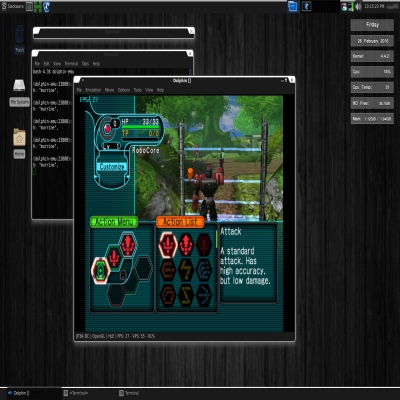Screen dimensions: 400x400
Task: Click the bash dolphin-emu command line in Terminal
Action: click(53, 72)
